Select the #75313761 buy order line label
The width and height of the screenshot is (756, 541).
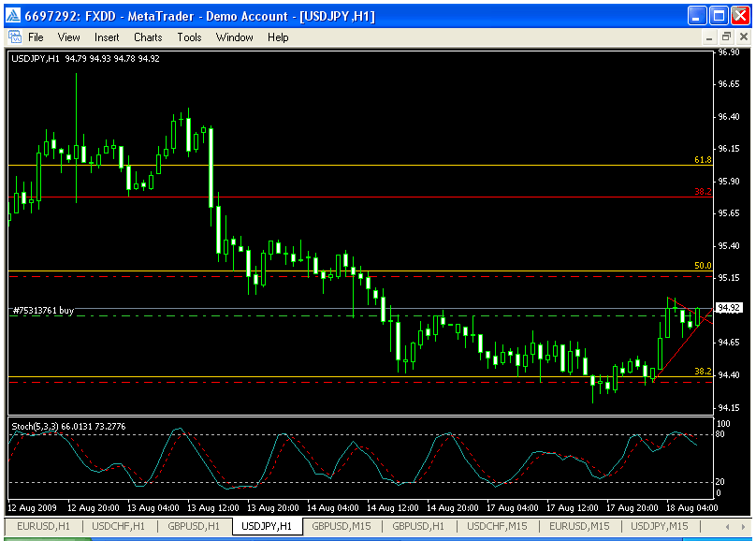pyautogui.click(x=43, y=310)
